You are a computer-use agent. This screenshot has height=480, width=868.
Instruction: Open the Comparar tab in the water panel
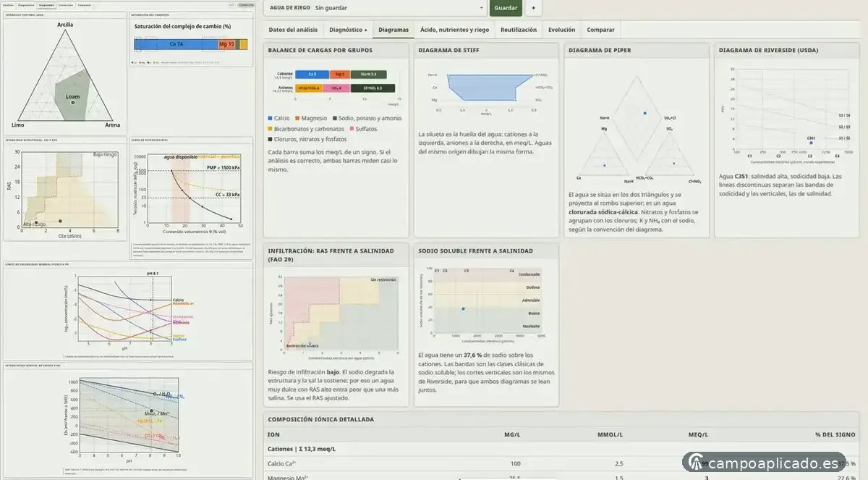click(601, 30)
